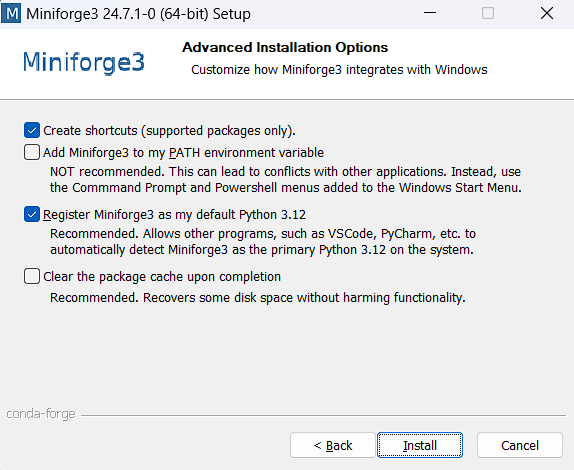The image size is (574, 470).
Task: Enable the Add Miniforge3 to PATH checkbox
Action: coord(32,152)
